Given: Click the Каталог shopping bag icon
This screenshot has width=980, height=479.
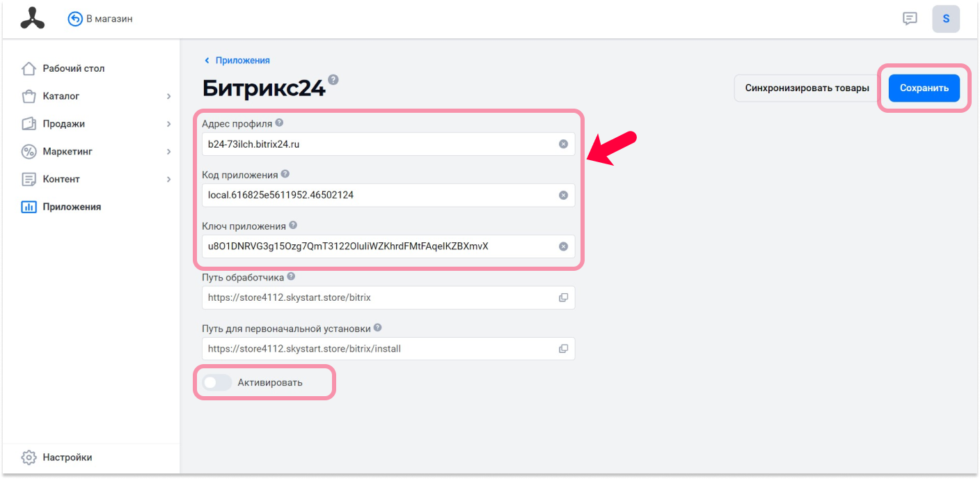Looking at the screenshot, I should (x=29, y=96).
